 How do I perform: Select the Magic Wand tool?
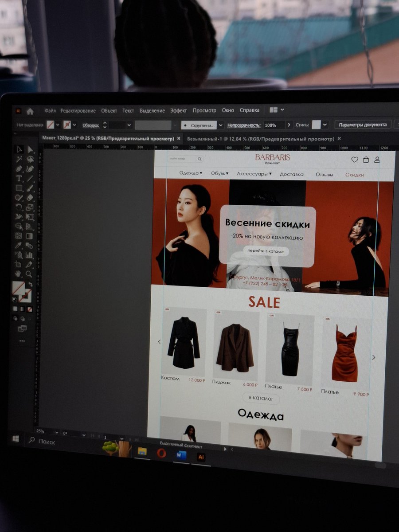[19, 159]
